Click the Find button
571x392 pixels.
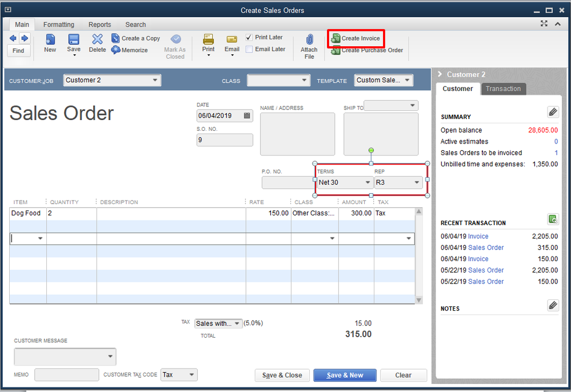(x=18, y=51)
